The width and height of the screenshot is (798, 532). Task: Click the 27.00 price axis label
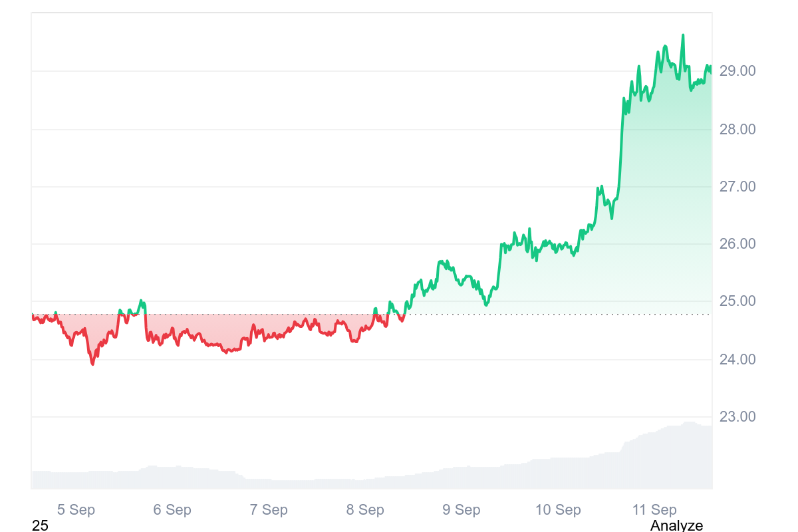[x=737, y=186]
